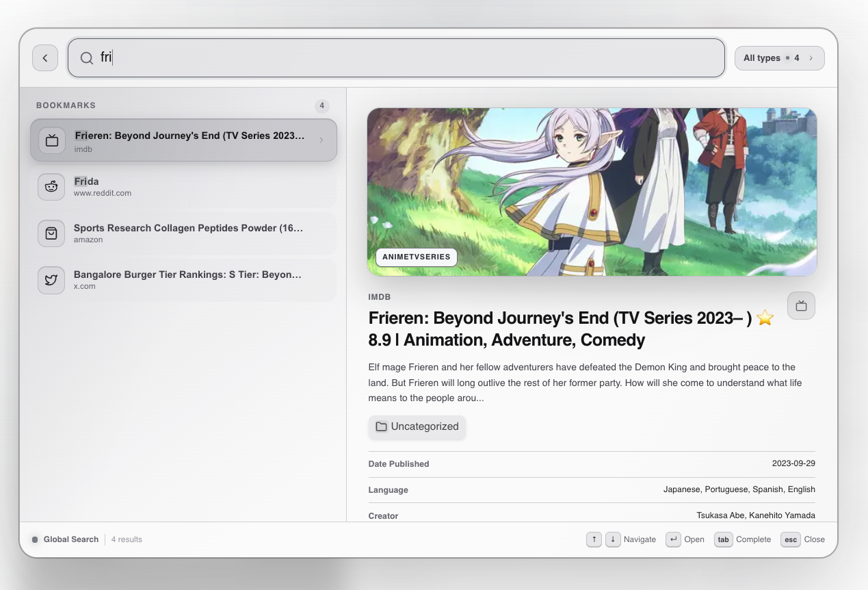Screen dimensions: 868x590
Task: Click the return key Open hint
Action: [x=674, y=539]
